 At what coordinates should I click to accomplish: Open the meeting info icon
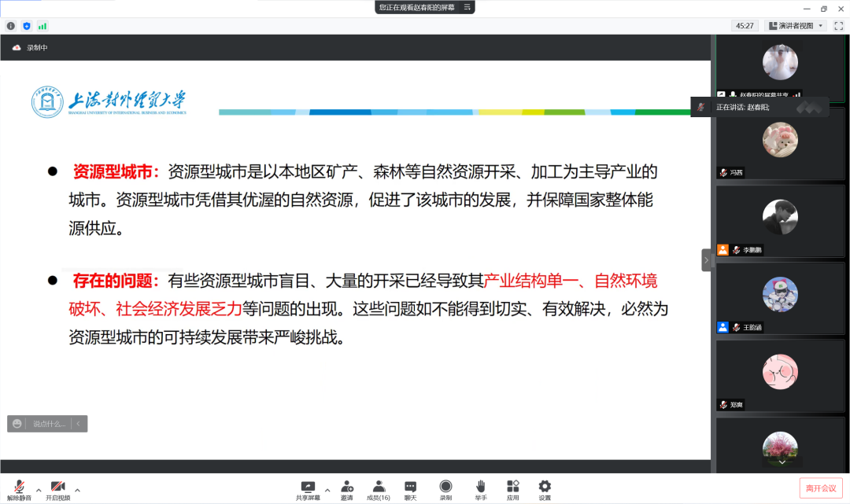[10, 25]
